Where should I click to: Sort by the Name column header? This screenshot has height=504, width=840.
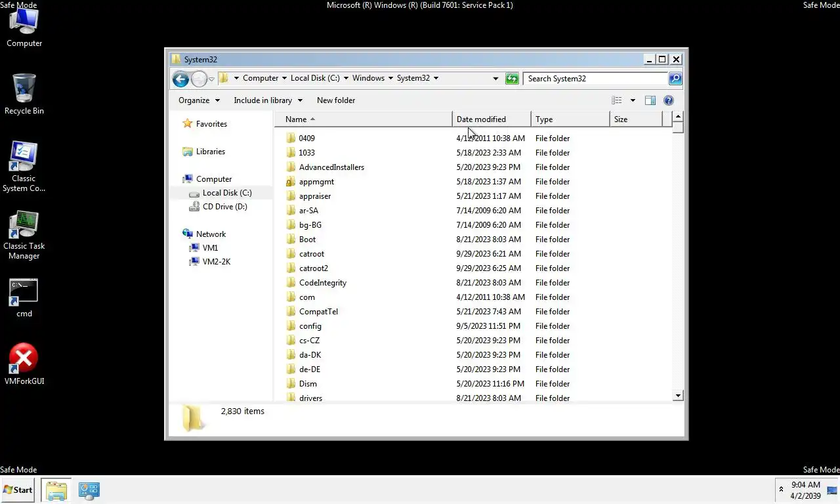363,119
